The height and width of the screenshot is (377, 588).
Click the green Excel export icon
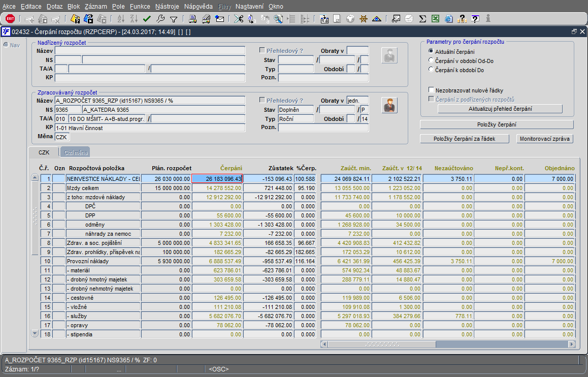point(435,19)
